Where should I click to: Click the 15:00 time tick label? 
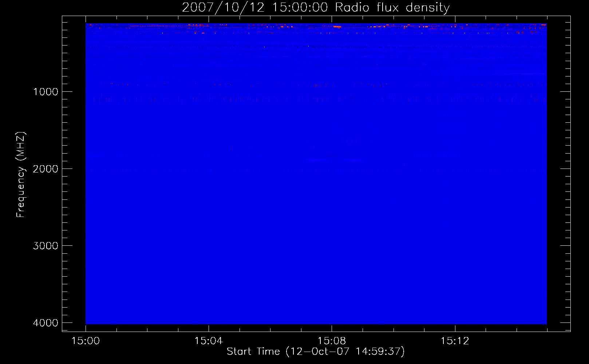coord(86,341)
